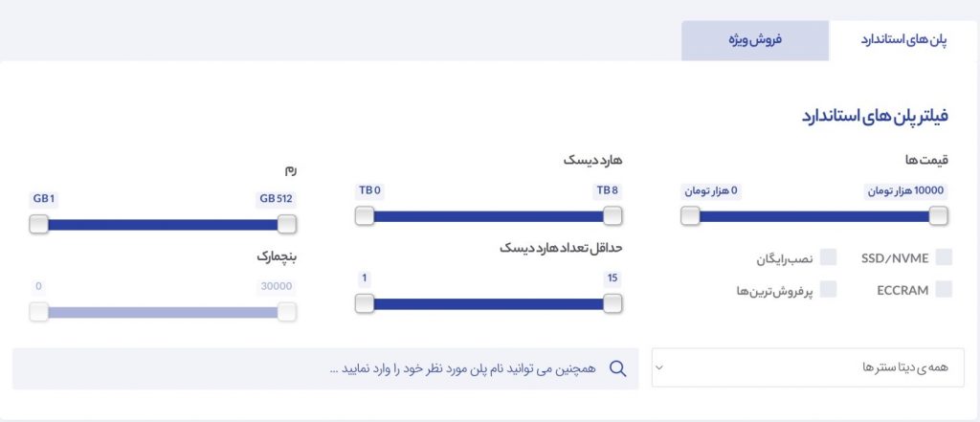Toggle the پرفروش ترین ها checkbox
The width and height of the screenshot is (980, 422).
click(828, 289)
